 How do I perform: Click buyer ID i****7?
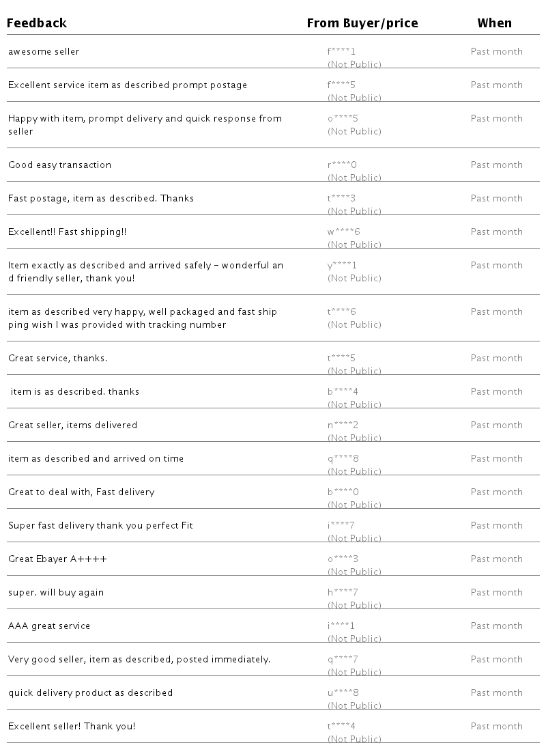click(x=341, y=526)
